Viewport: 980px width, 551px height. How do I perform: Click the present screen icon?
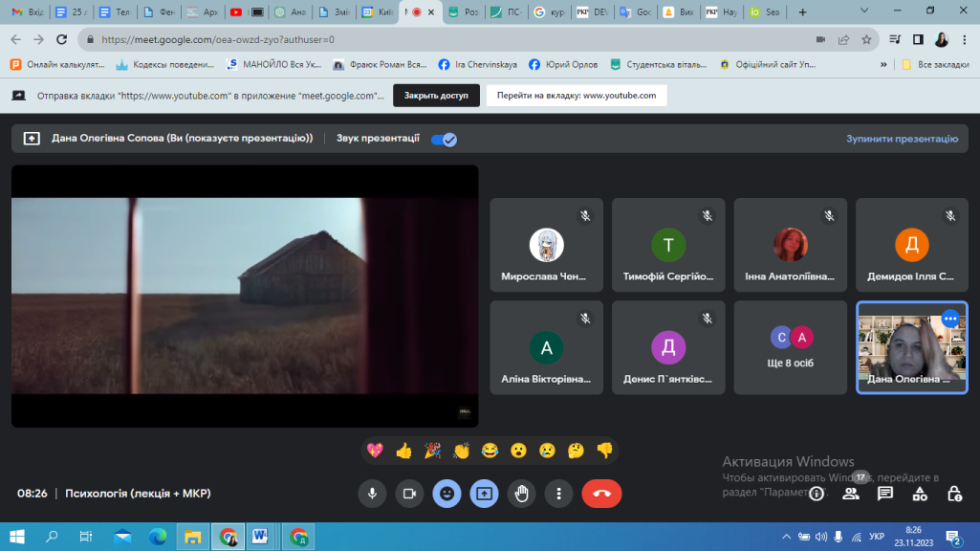(x=484, y=494)
